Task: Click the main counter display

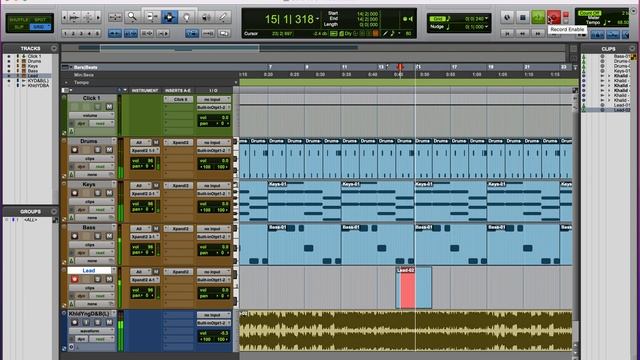Action: point(289,19)
